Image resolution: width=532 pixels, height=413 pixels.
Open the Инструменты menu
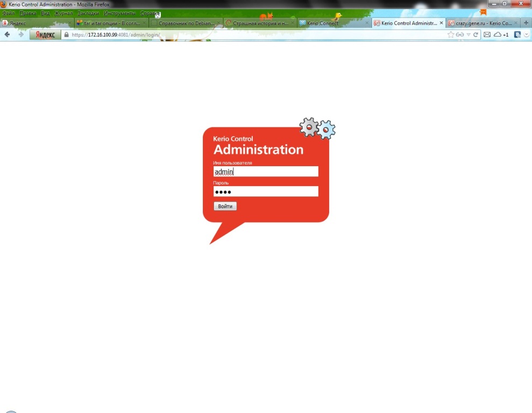119,13
